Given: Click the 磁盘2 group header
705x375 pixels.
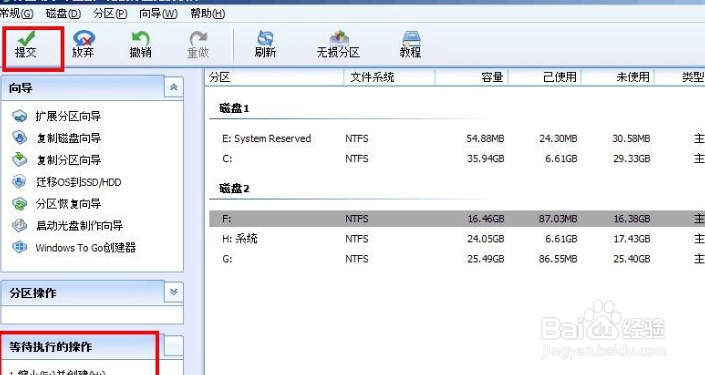Looking at the screenshot, I should (x=234, y=188).
